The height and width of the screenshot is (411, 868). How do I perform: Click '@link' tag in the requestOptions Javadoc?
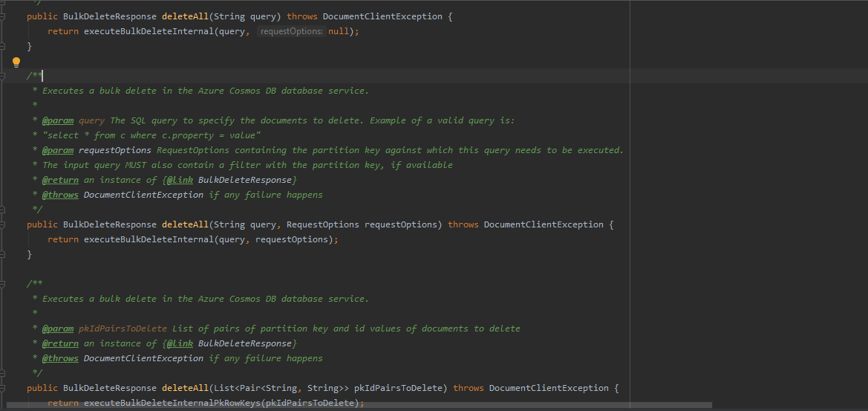click(180, 180)
